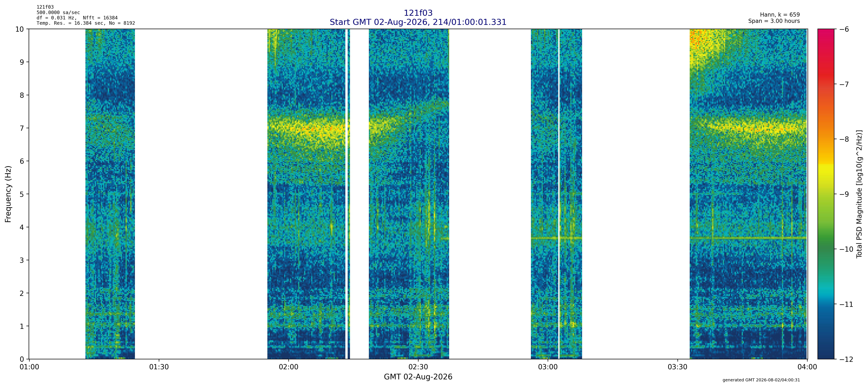The height and width of the screenshot is (387, 868).
Task: Click the "03:30" time axis tick label
Action: pos(678,367)
